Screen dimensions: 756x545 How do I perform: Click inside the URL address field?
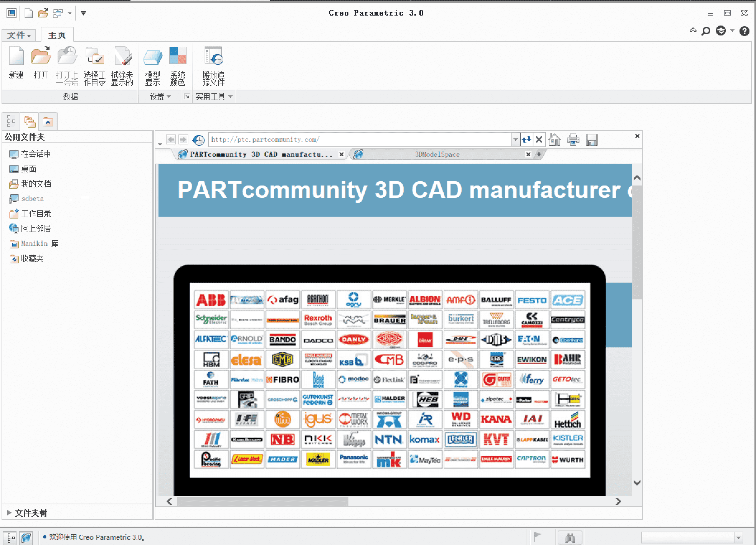pyautogui.click(x=333, y=139)
